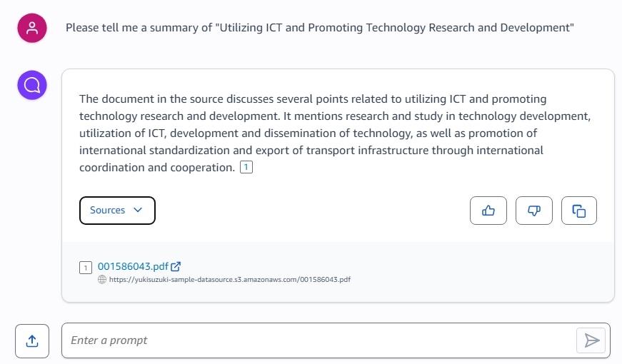Screen dimensions: 622x364
Task: Collapse the Sources dropdown
Action: click(x=117, y=211)
